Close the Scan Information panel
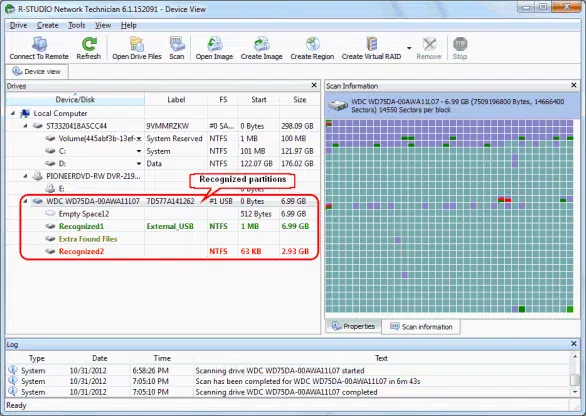The image size is (586, 416). [x=574, y=86]
